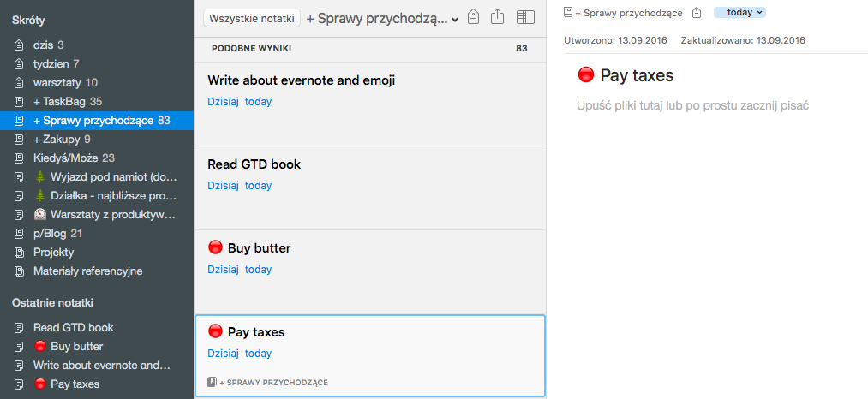The height and width of the screenshot is (399, 868).
Task: Click the notebook icon beside Kiedyś/Może
Action: [x=19, y=158]
